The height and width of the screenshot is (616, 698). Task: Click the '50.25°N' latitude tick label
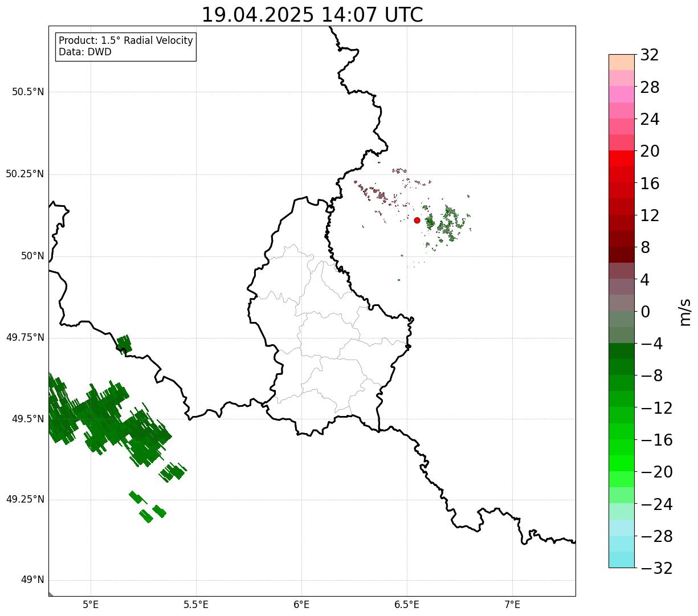click(x=25, y=174)
